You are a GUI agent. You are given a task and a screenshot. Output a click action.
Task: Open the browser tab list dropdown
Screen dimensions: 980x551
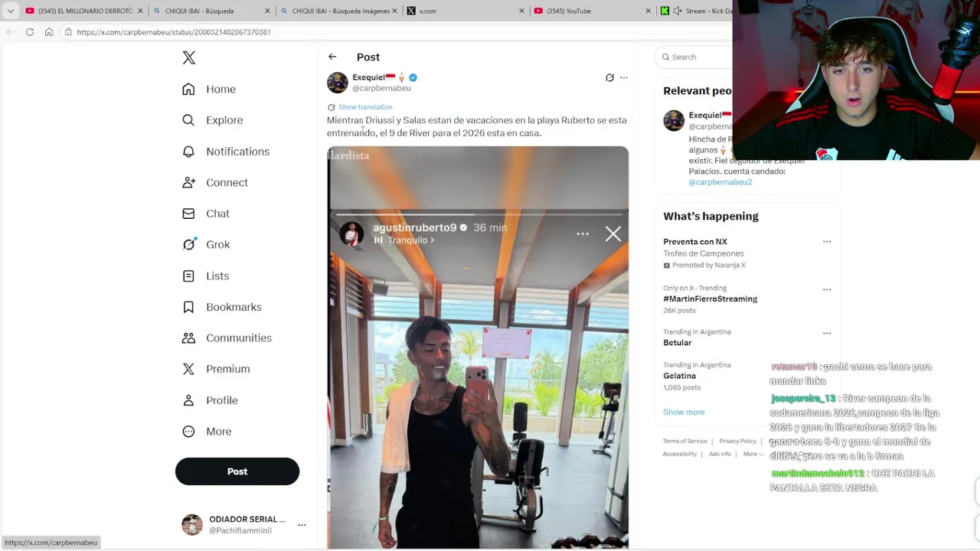click(11, 11)
